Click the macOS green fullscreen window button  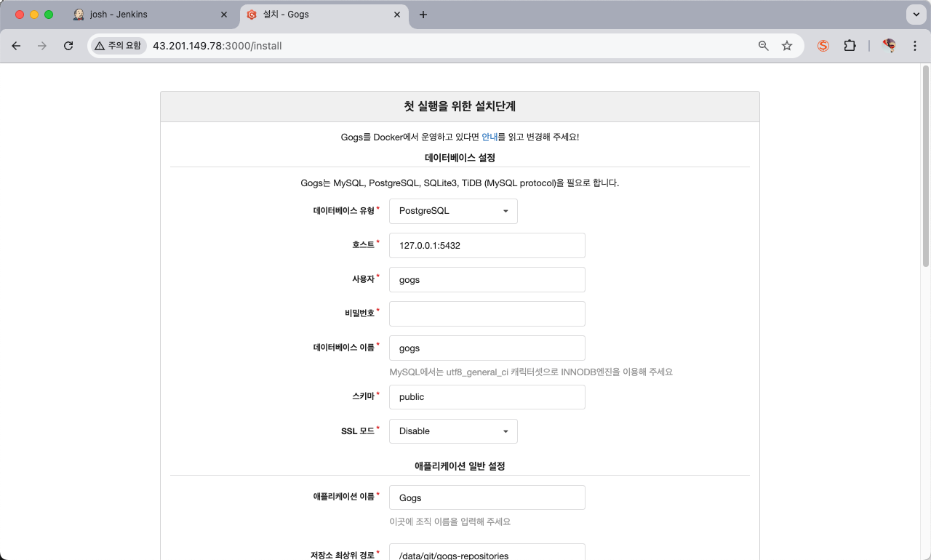(x=49, y=15)
